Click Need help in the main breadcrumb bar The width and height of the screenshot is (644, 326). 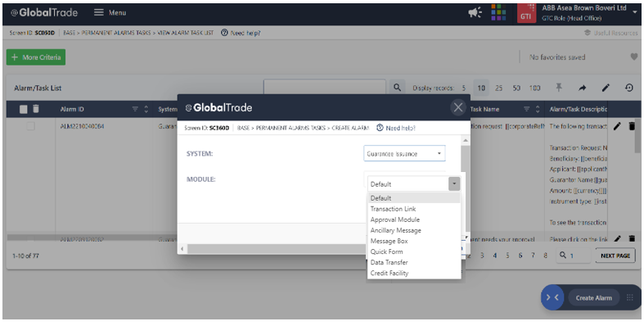[241, 33]
